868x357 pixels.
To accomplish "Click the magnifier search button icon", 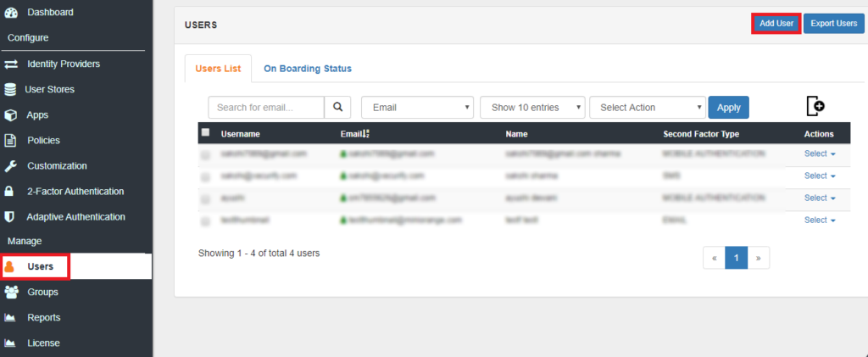I will (x=337, y=108).
